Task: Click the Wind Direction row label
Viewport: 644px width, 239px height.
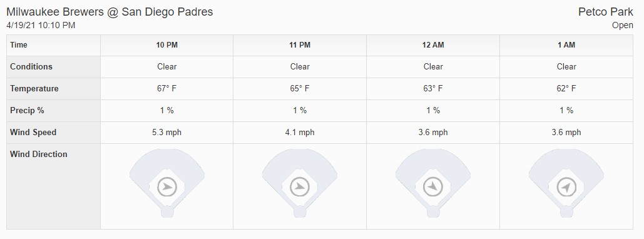Action: point(39,155)
